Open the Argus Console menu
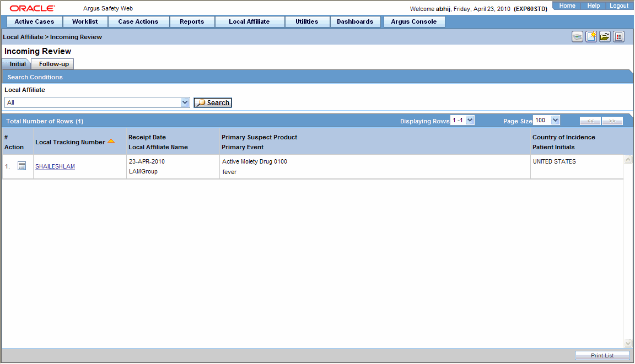This screenshot has width=635, height=364. [x=414, y=21]
